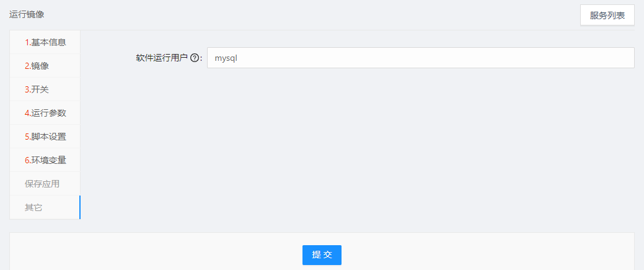Click the help icon beside 软件运行用户
This screenshot has width=644, height=270.
click(195, 58)
